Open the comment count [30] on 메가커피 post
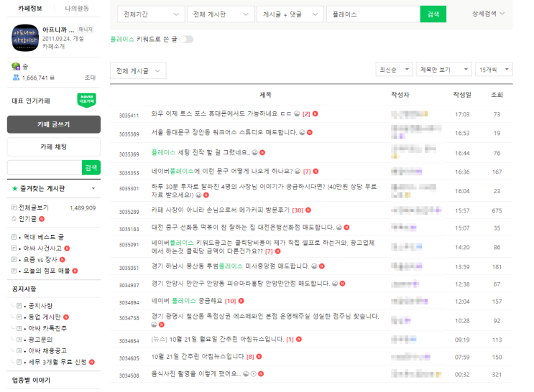The image size is (534, 392). (x=298, y=210)
